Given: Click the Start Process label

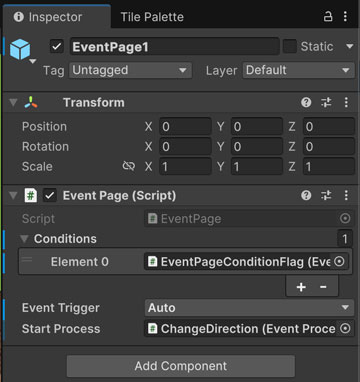Looking at the screenshot, I should pos(61,329).
